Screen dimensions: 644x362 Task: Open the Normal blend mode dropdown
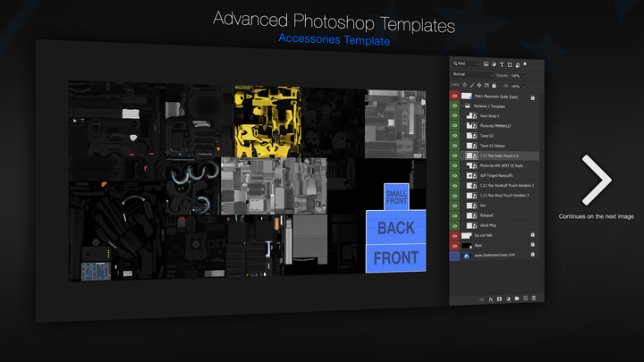coord(472,75)
